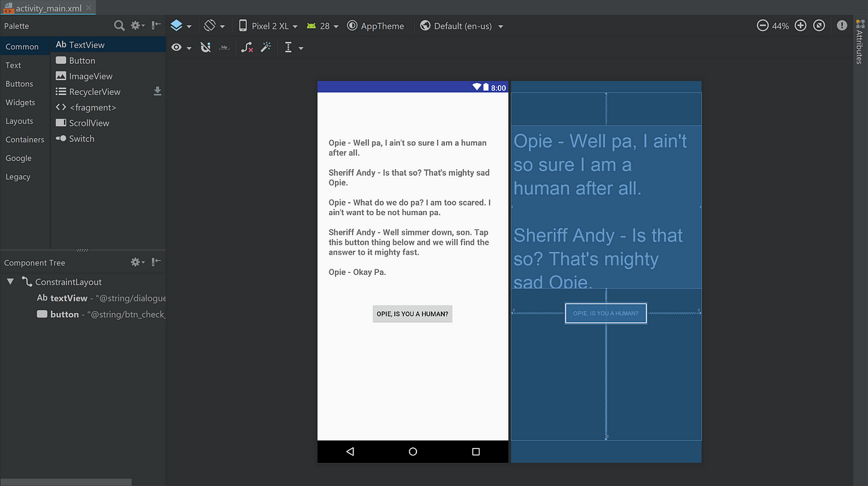Close the activity_main.xml tab
Viewport: 868px width, 486px height.
(x=90, y=8)
